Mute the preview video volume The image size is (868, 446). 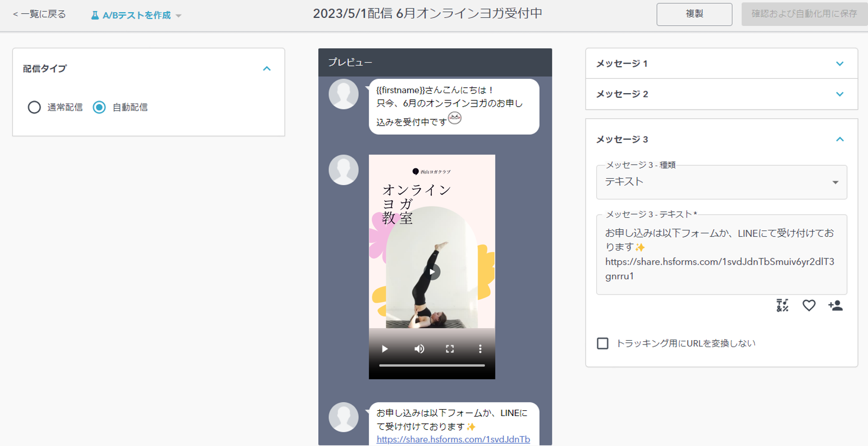419,349
